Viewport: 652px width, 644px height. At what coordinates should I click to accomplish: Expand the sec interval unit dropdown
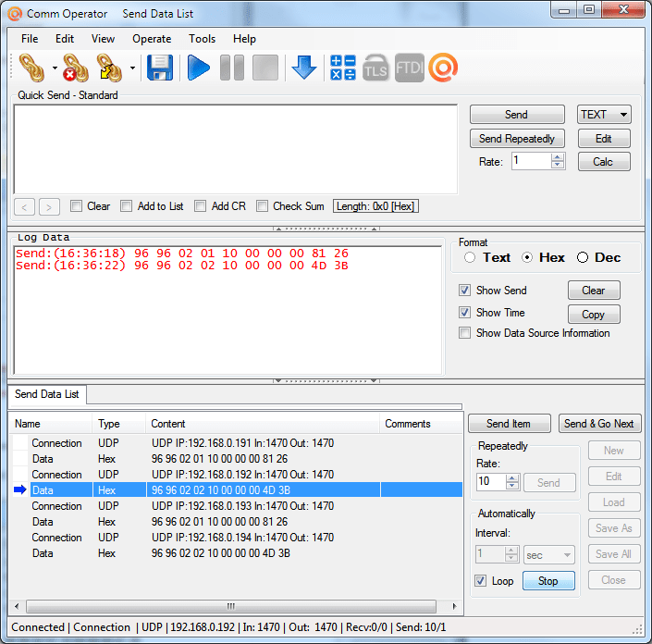(x=548, y=555)
